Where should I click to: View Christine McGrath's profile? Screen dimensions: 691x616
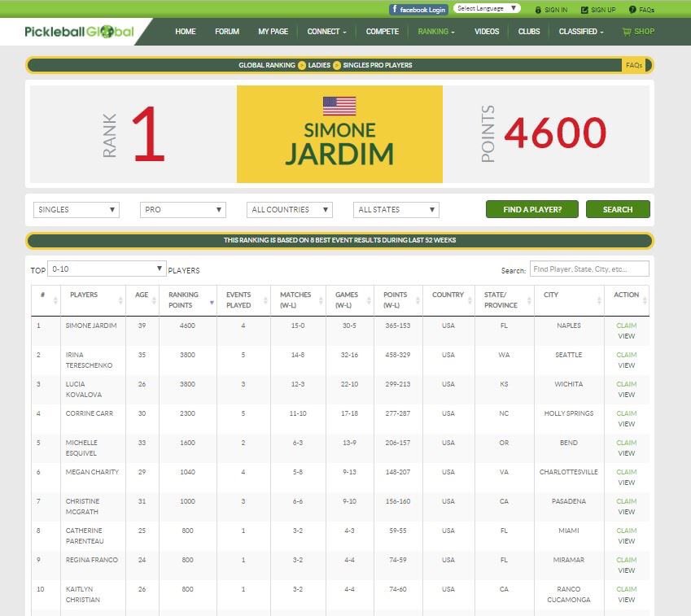click(x=626, y=512)
